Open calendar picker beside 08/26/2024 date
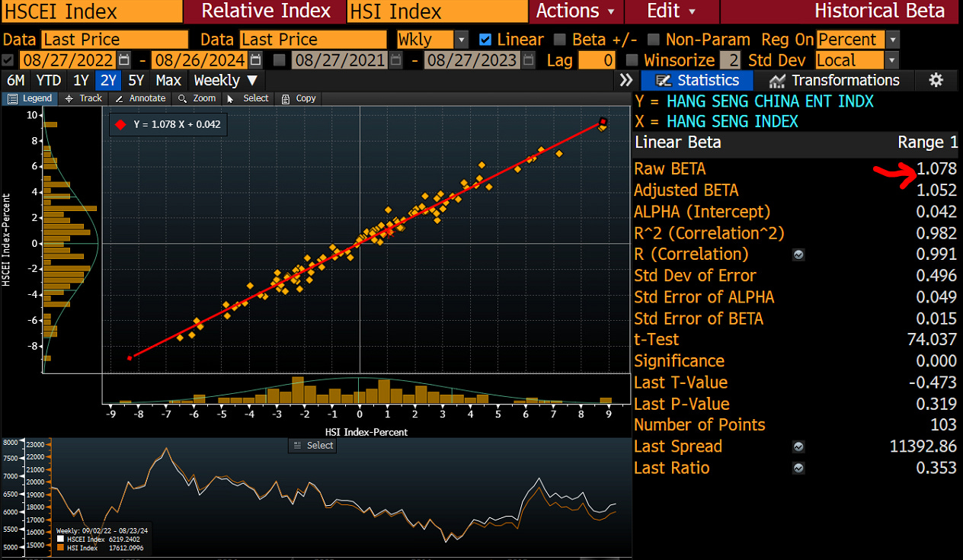The image size is (963, 560). [256, 60]
